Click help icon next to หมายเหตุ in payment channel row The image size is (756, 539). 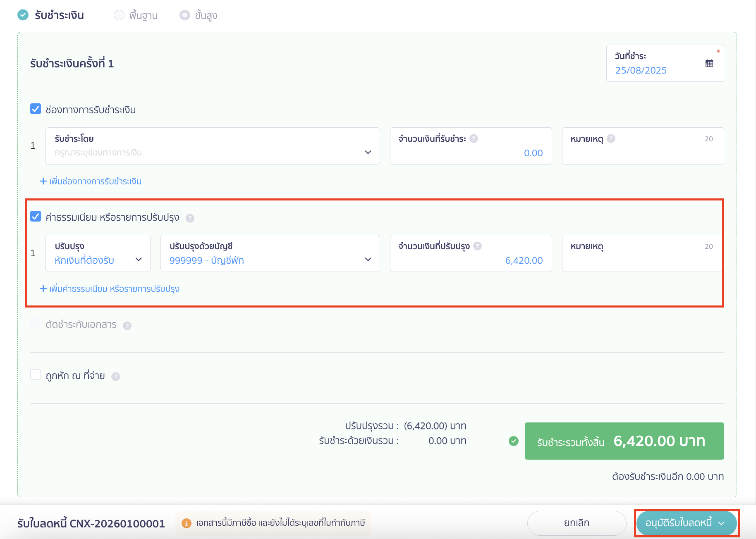tap(611, 139)
